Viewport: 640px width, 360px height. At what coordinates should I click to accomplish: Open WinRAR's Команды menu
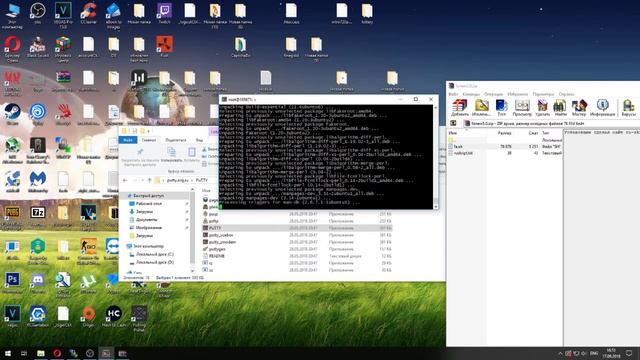pyautogui.click(x=471, y=94)
